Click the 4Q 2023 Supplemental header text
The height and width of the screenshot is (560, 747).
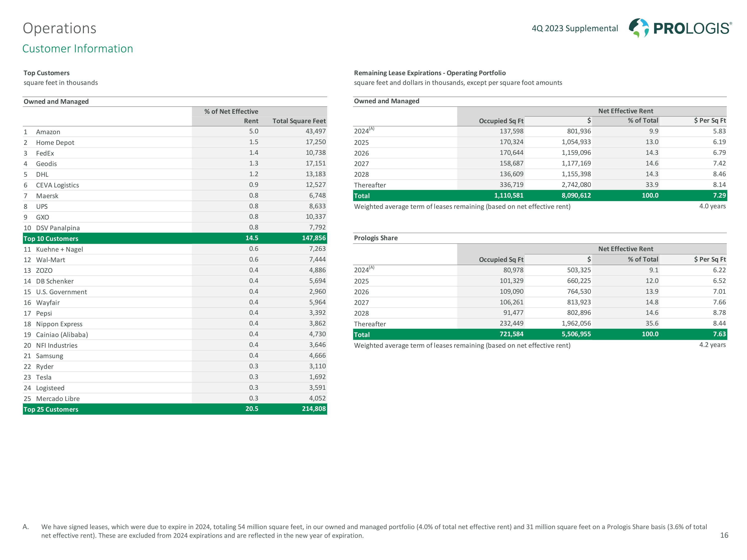coord(574,28)
